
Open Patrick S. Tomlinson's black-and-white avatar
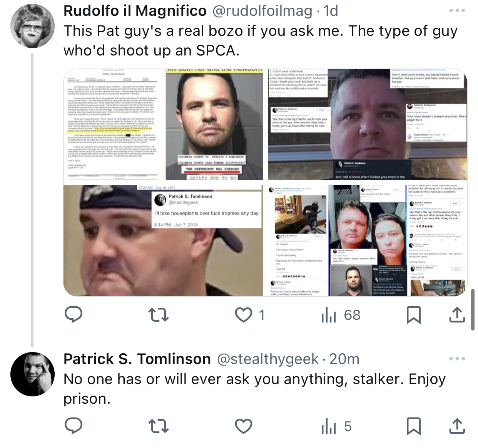(x=33, y=374)
